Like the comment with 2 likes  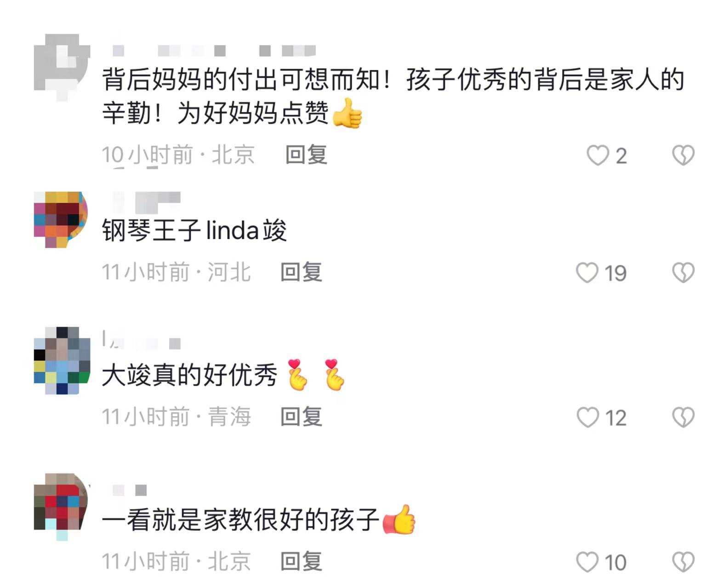tap(598, 155)
